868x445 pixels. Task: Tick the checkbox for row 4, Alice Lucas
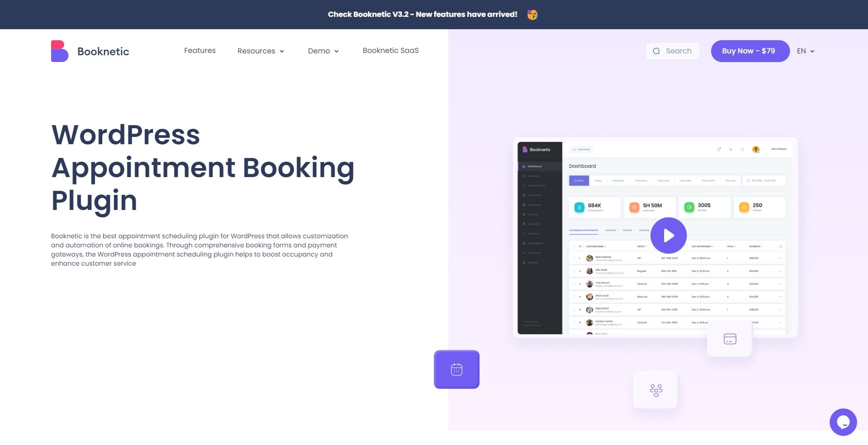point(574,297)
